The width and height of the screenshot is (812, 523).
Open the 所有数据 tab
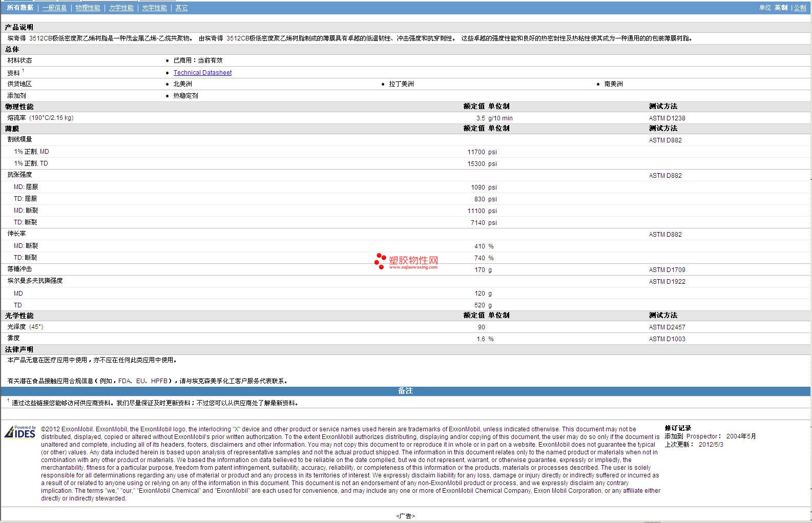click(x=20, y=8)
